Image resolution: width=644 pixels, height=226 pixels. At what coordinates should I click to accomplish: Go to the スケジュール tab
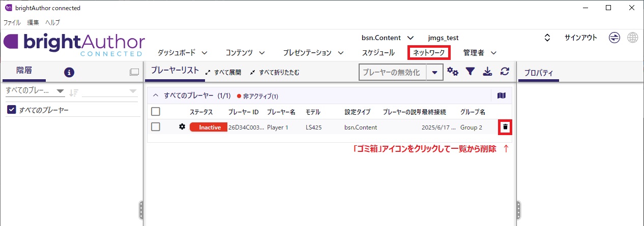pos(378,52)
